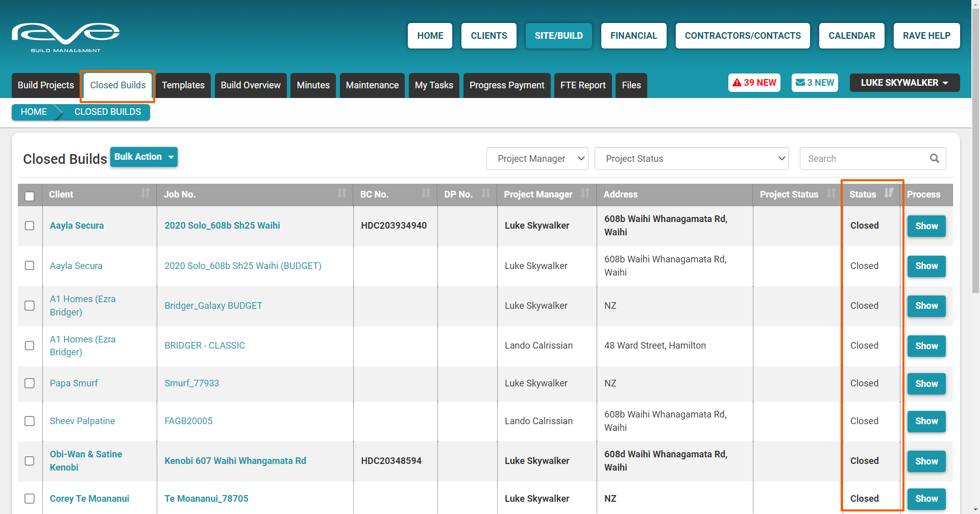Image resolution: width=980 pixels, height=514 pixels.
Task: Click Show button for Smurf_77933 row
Action: pyautogui.click(x=926, y=384)
